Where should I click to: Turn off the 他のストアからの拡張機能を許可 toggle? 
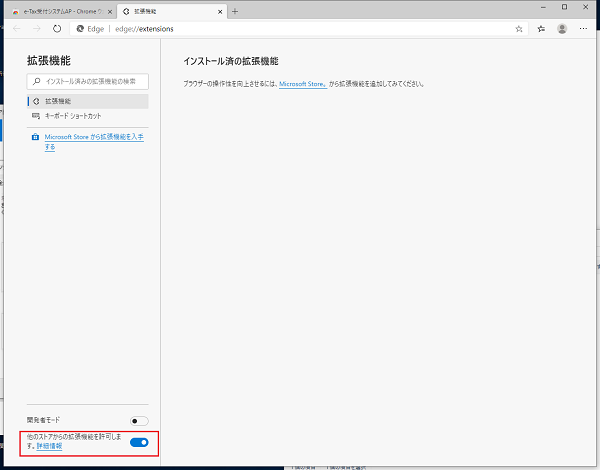point(139,441)
